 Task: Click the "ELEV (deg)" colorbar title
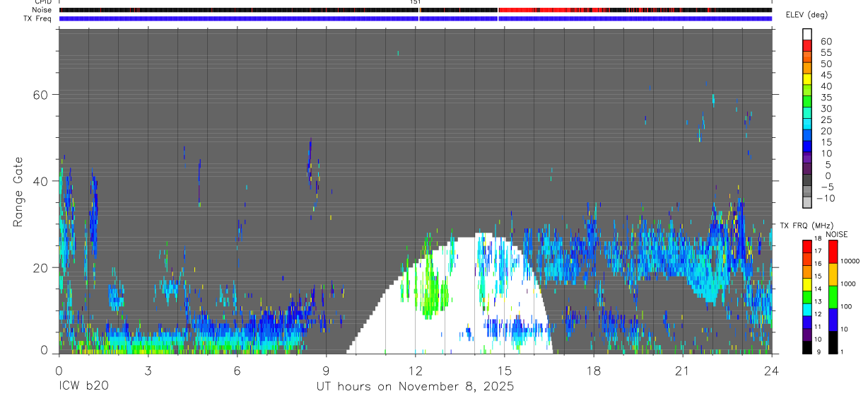point(807,15)
